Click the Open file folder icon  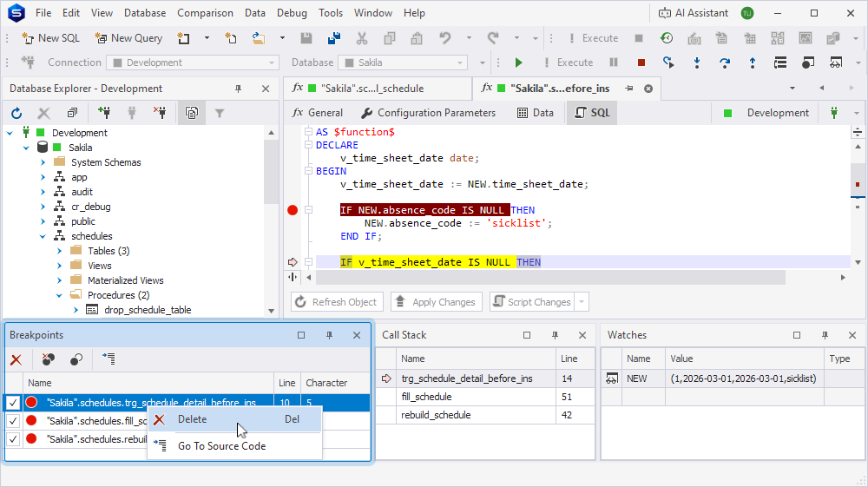(258, 38)
